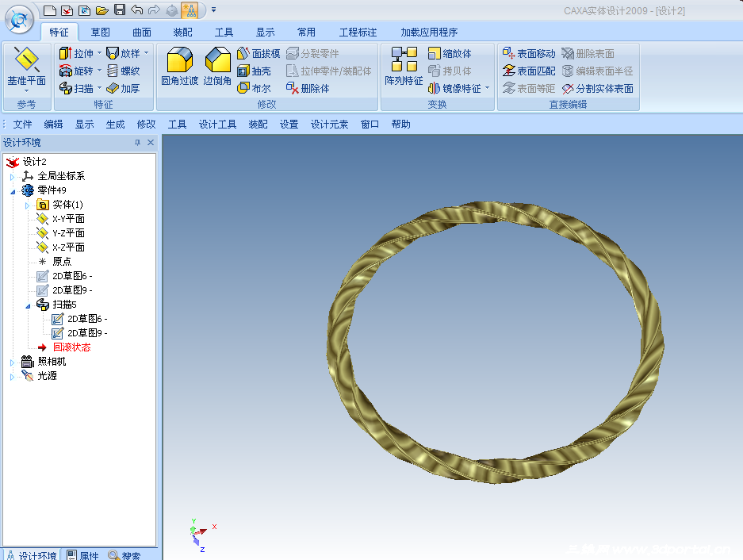This screenshot has width=743, height=560.
Task: Click the 删除体 delete body tool
Action: click(x=308, y=88)
